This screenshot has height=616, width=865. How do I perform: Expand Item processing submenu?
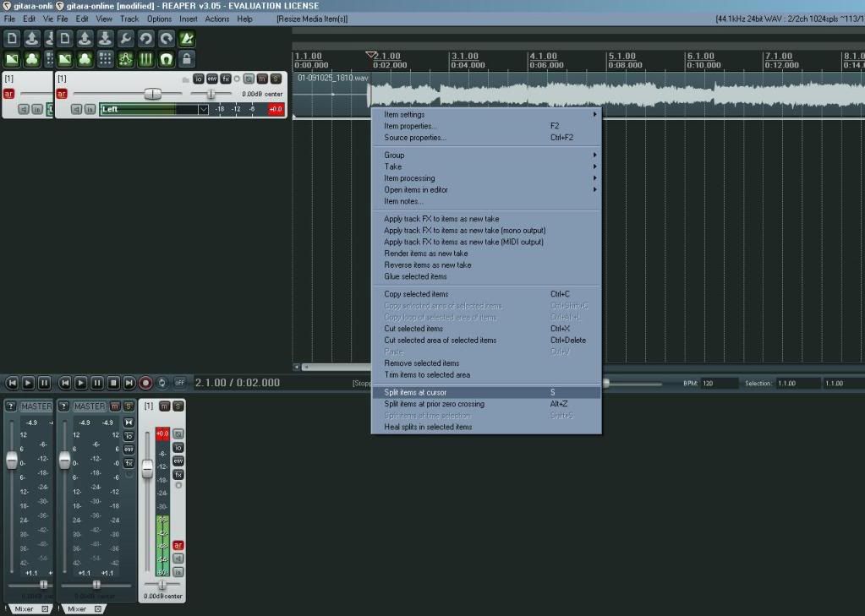click(x=486, y=178)
